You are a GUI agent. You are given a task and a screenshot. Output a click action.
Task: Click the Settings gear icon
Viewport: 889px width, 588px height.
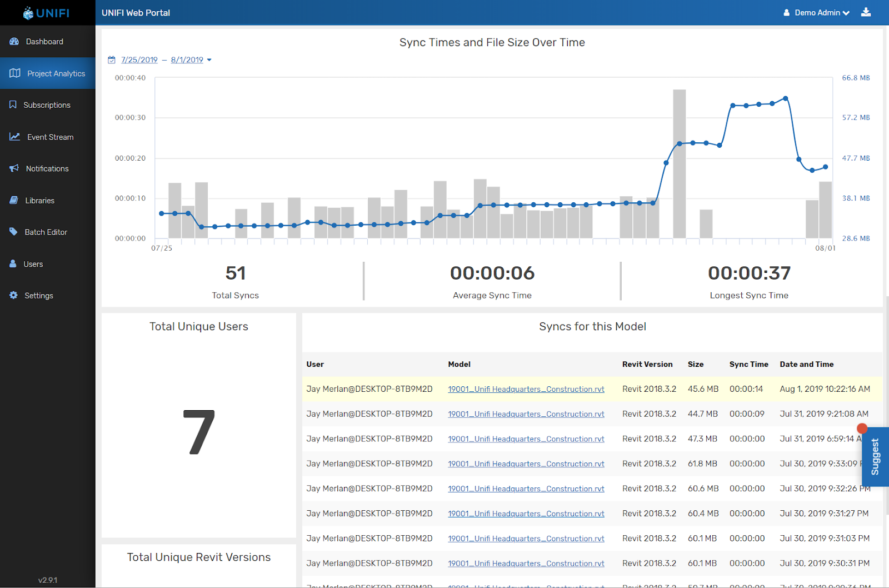(14, 296)
